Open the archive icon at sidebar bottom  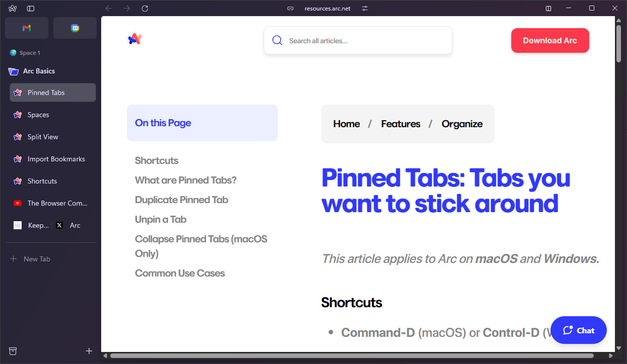coord(13,351)
